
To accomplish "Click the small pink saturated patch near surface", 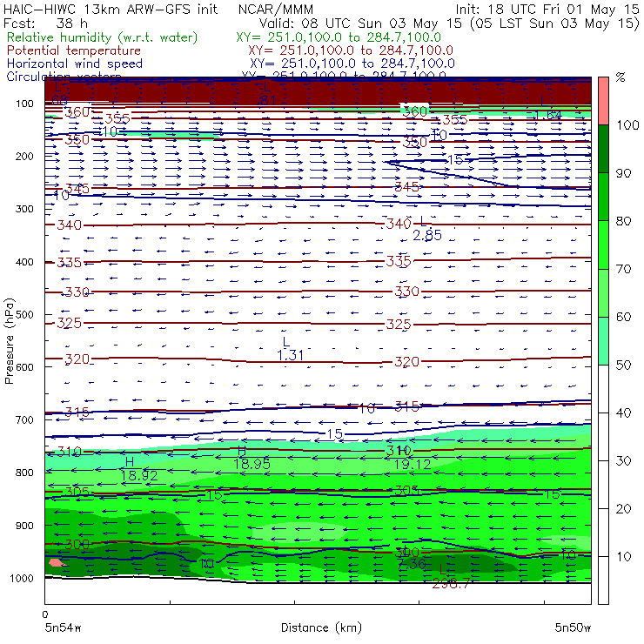I will coord(57,562).
